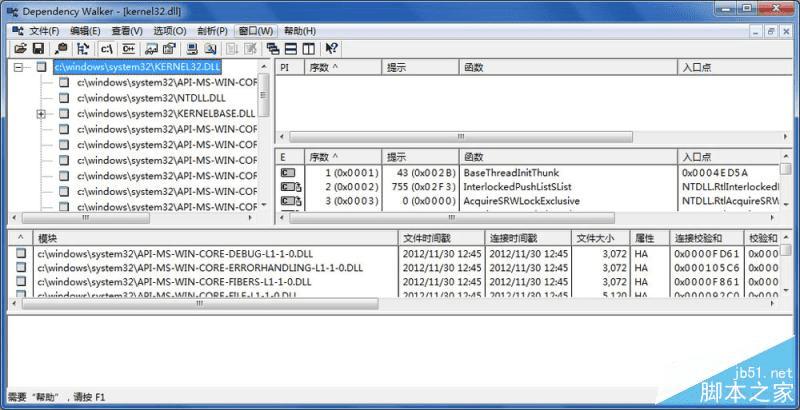Click the E column header in exports pane
The width and height of the screenshot is (800, 410).
pyautogui.click(x=290, y=157)
